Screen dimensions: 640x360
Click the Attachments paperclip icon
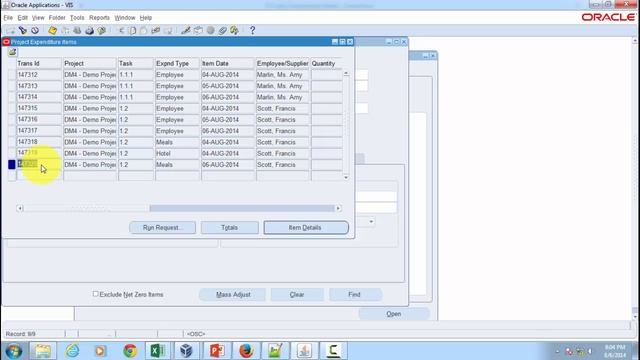pyautogui.click(x=222, y=30)
